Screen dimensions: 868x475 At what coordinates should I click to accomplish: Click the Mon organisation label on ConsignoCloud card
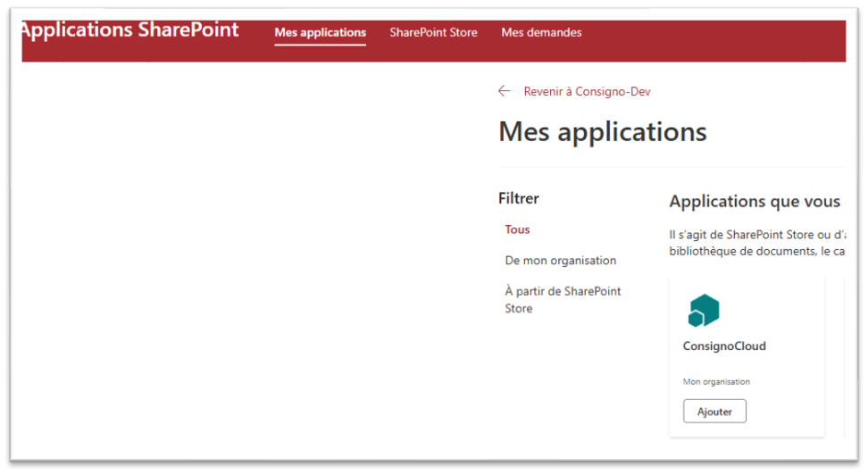(716, 381)
